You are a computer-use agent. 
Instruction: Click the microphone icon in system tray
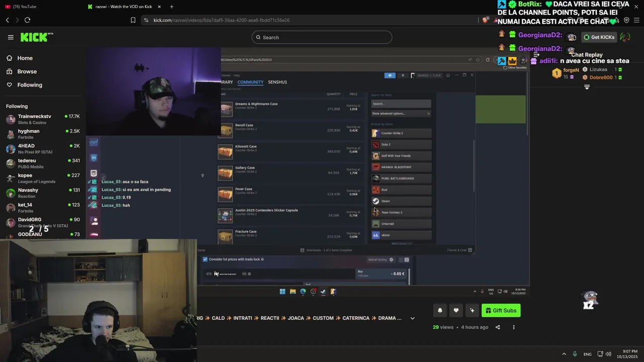(575, 354)
